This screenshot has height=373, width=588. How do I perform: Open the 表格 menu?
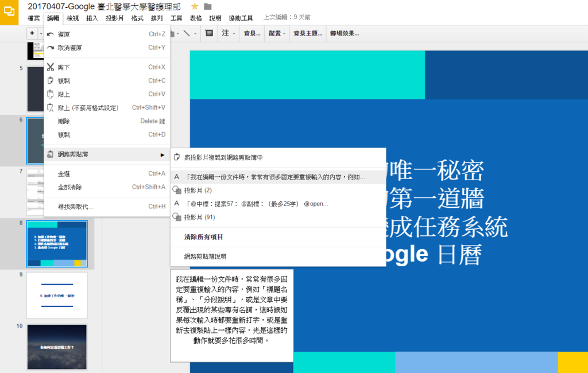196,18
